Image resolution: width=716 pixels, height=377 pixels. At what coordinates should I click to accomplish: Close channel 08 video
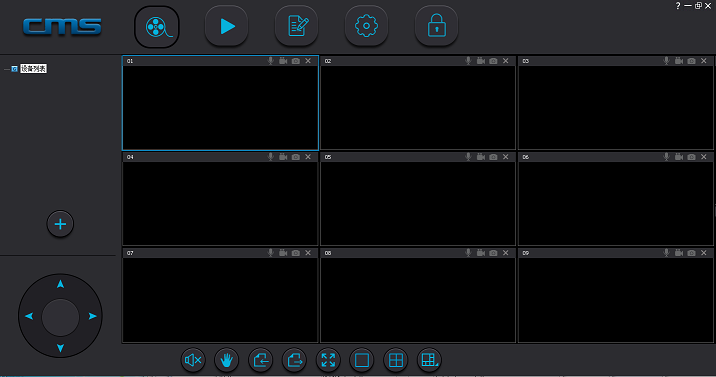point(505,252)
